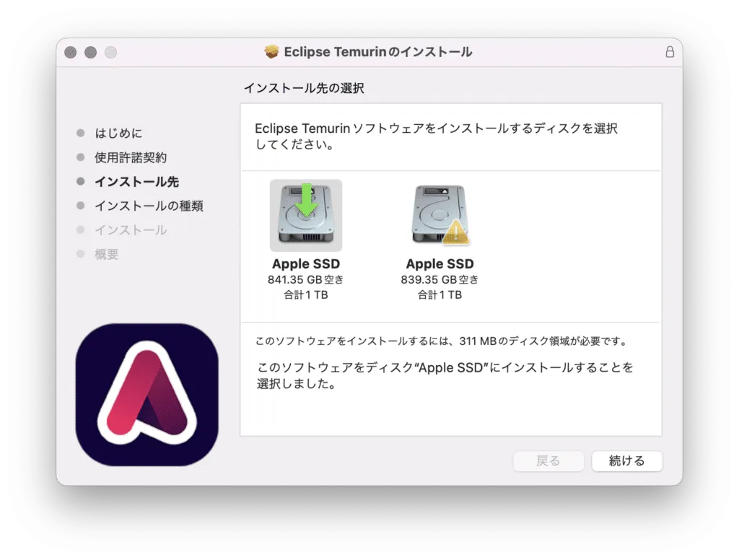Select the Apple SSD with green arrow

306,216
